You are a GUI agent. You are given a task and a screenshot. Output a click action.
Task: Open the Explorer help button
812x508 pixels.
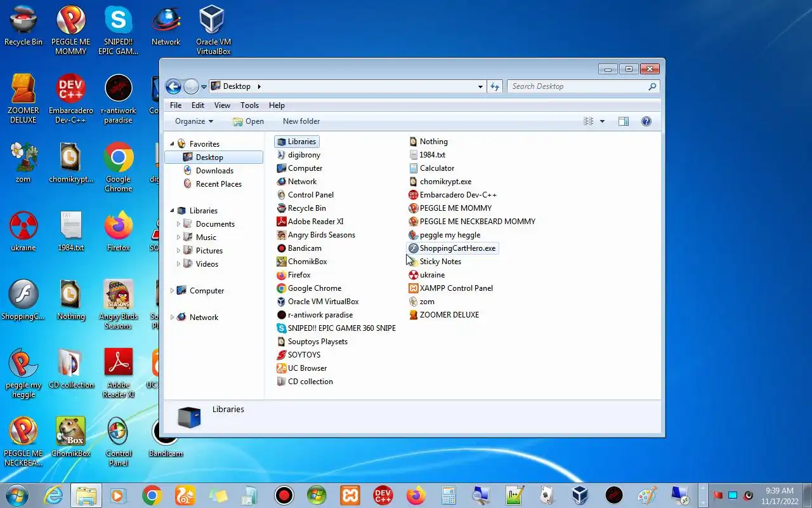(646, 121)
